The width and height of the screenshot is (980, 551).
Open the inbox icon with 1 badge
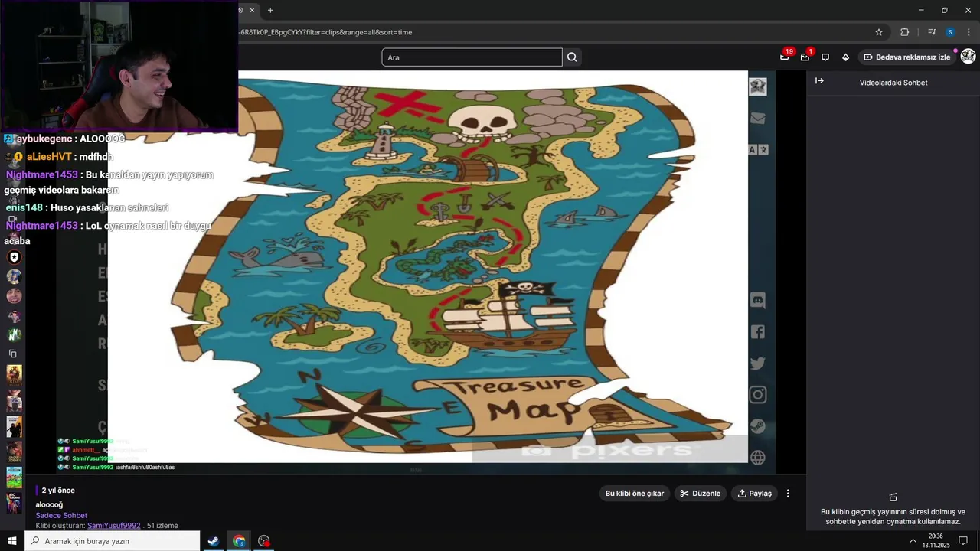805,57
